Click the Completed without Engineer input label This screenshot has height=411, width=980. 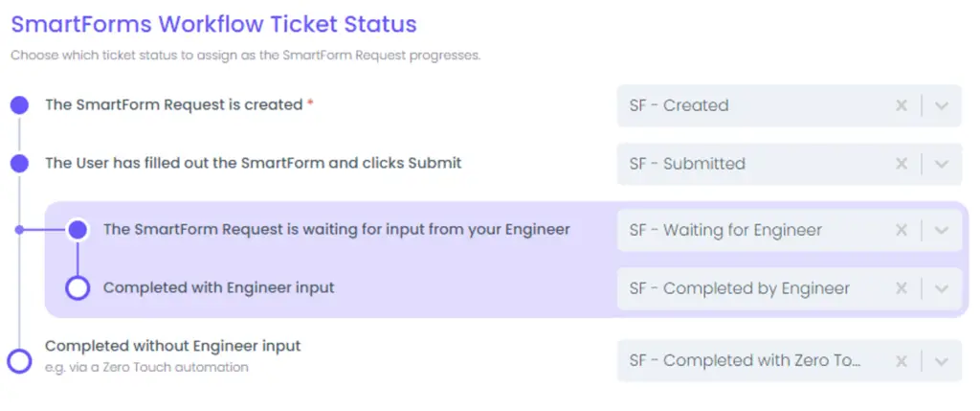coord(172,346)
